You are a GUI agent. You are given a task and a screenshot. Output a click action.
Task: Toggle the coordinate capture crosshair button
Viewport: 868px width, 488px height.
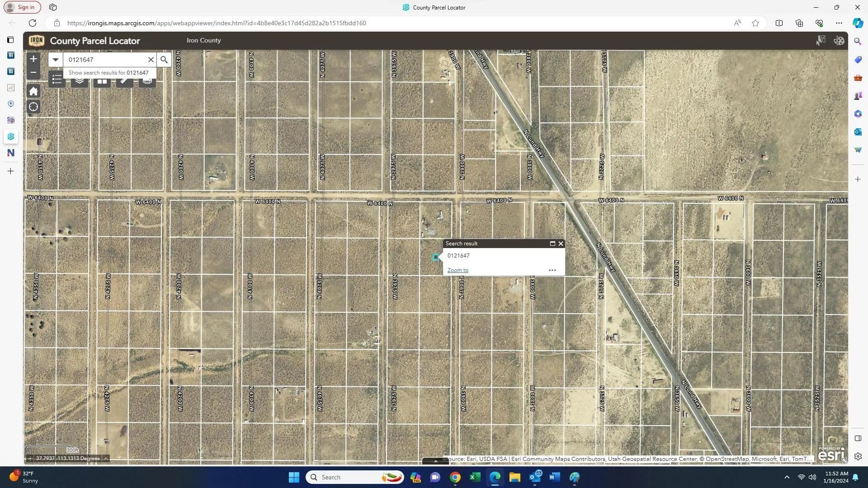[x=30, y=458]
